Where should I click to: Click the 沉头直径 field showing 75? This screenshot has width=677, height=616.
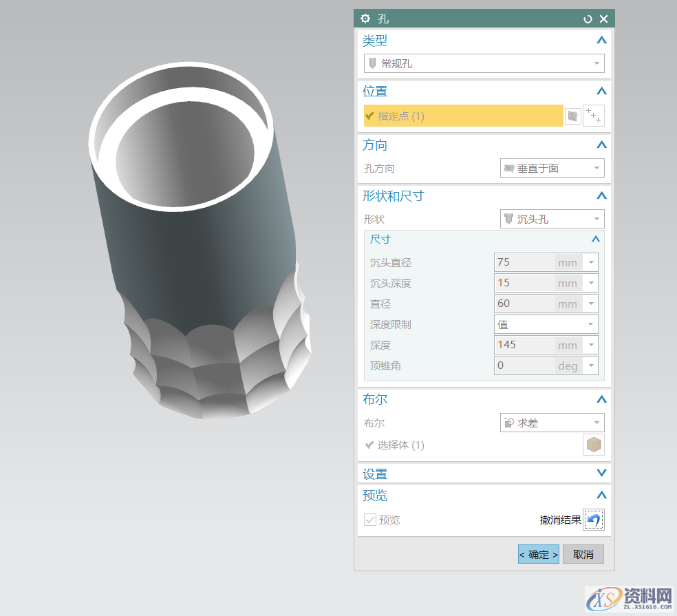[524, 262]
